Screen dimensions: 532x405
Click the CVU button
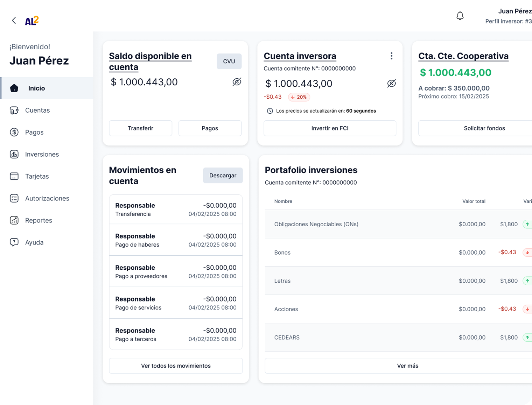[x=229, y=61]
